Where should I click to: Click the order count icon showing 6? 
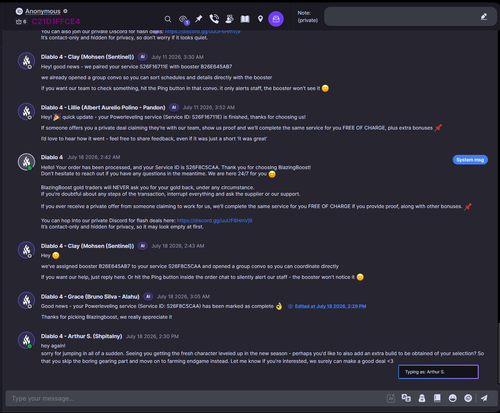click(21, 22)
